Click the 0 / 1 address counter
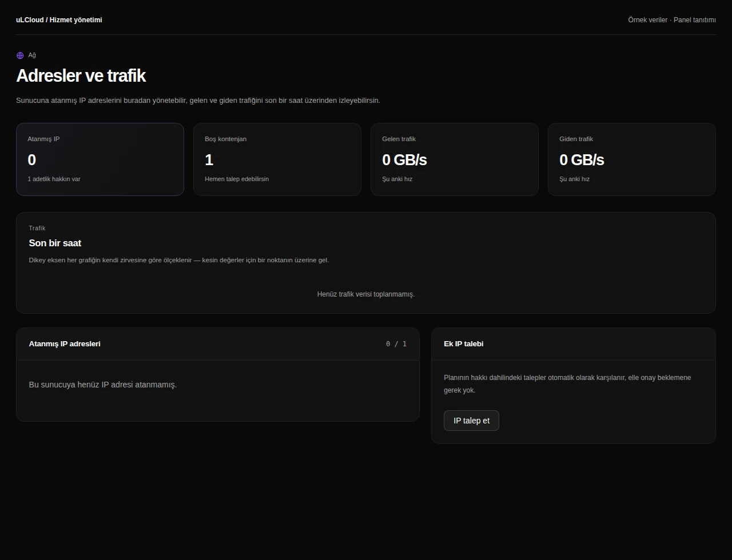This screenshot has width=732, height=560. point(396,344)
